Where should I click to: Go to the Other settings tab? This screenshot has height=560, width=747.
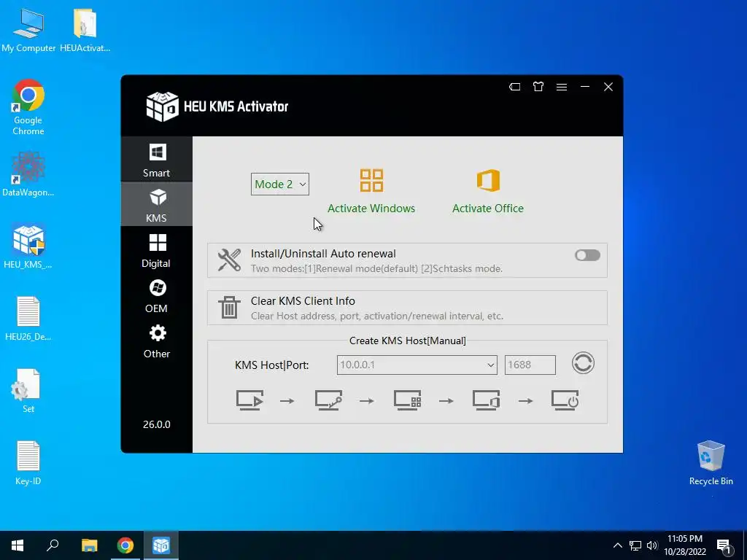(157, 341)
